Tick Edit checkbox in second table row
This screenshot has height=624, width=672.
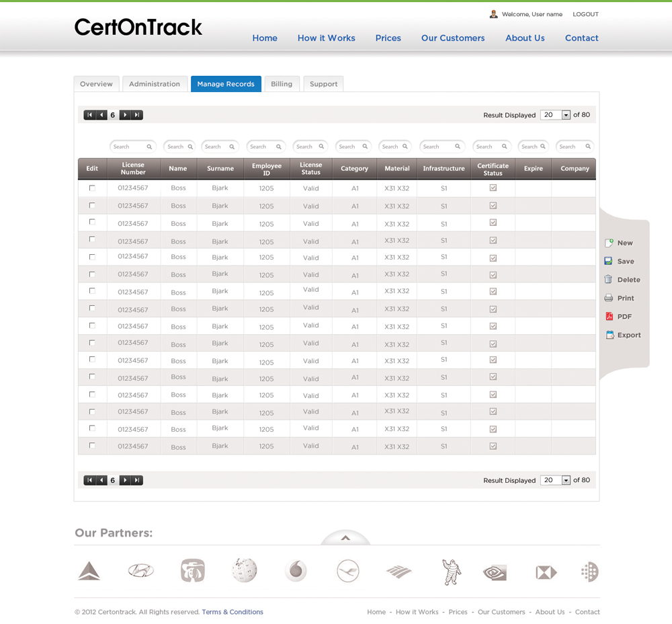(x=92, y=206)
